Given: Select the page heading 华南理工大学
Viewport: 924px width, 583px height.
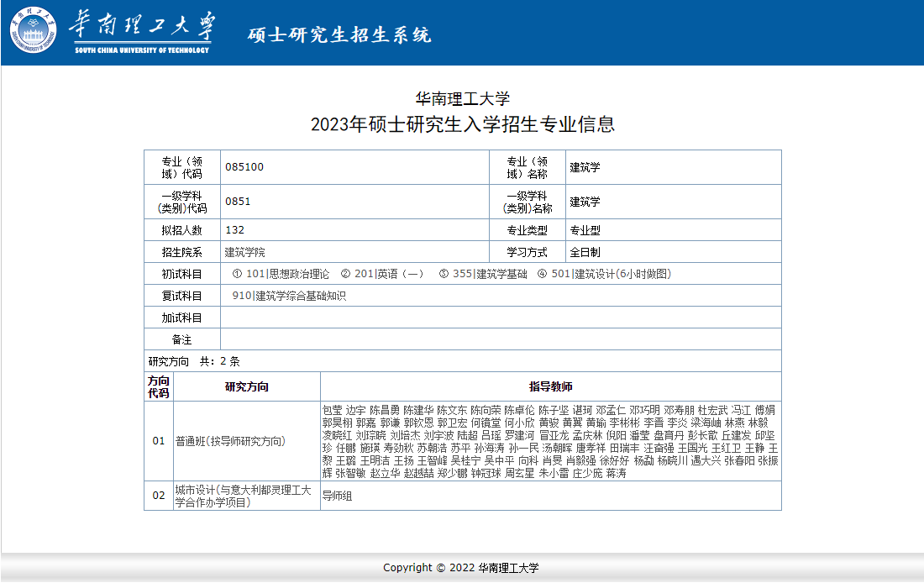Looking at the screenshot, I should [x=463, y=98].
